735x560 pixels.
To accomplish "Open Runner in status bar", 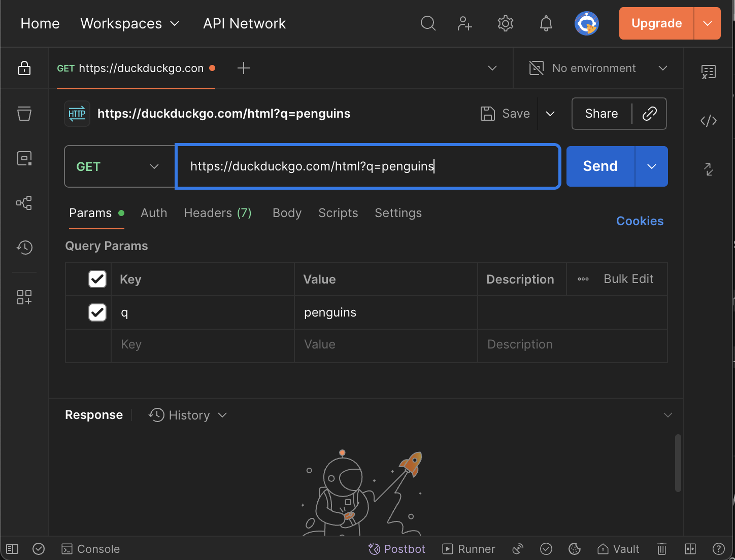I will 469,549.
